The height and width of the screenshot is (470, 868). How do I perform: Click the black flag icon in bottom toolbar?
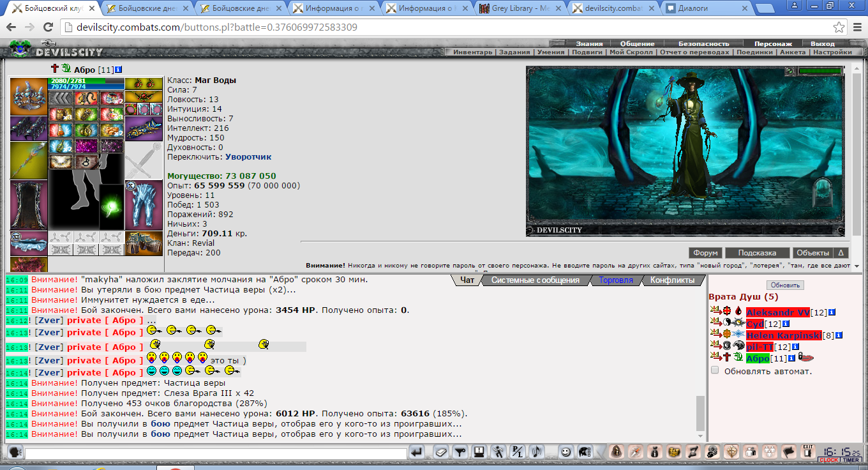point(789,452)
